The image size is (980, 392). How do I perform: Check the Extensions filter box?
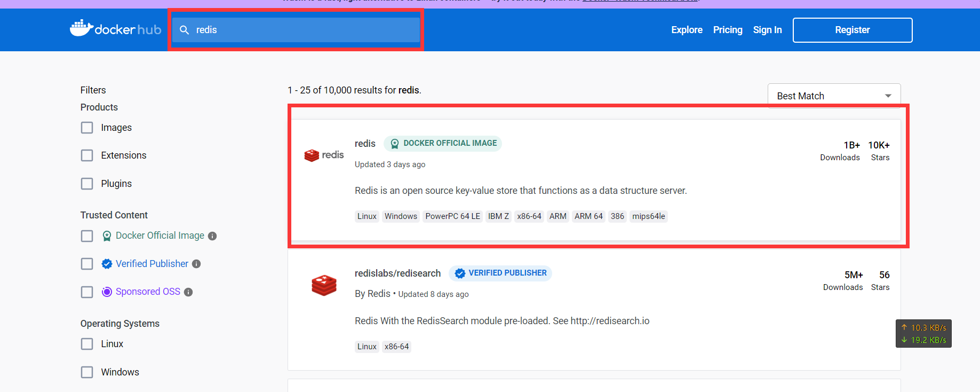point(87,155)
